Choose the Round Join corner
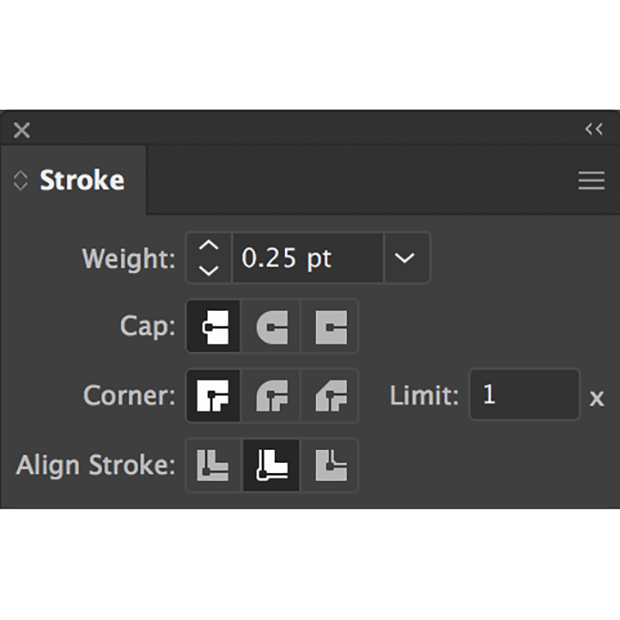This screenshot has width=620, height=620. click(272, 395)
